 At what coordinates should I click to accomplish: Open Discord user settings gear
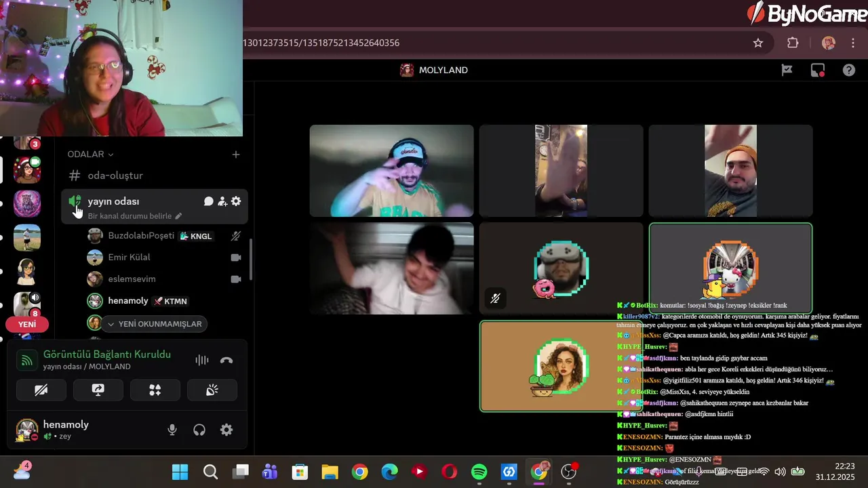(x=226, y=430)
